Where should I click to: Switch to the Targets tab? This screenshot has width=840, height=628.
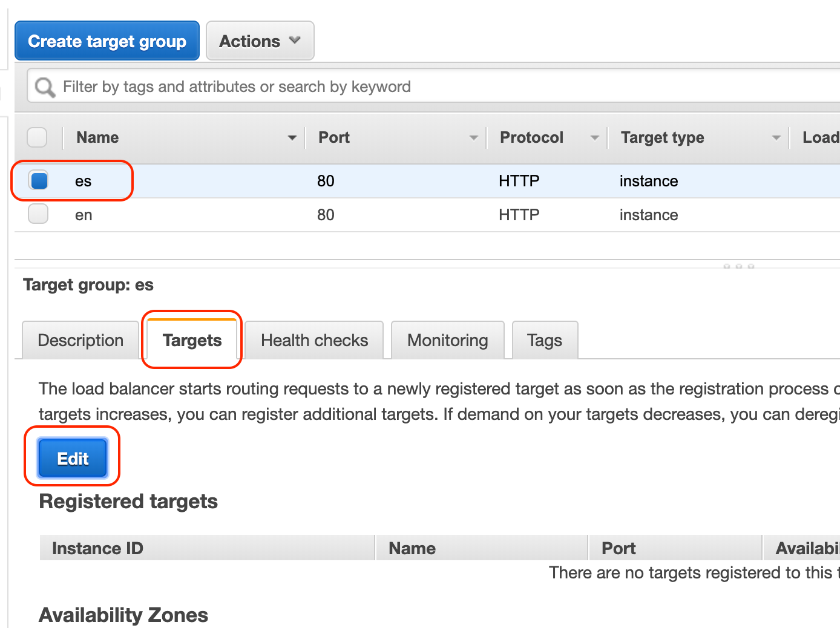(192, 341)
